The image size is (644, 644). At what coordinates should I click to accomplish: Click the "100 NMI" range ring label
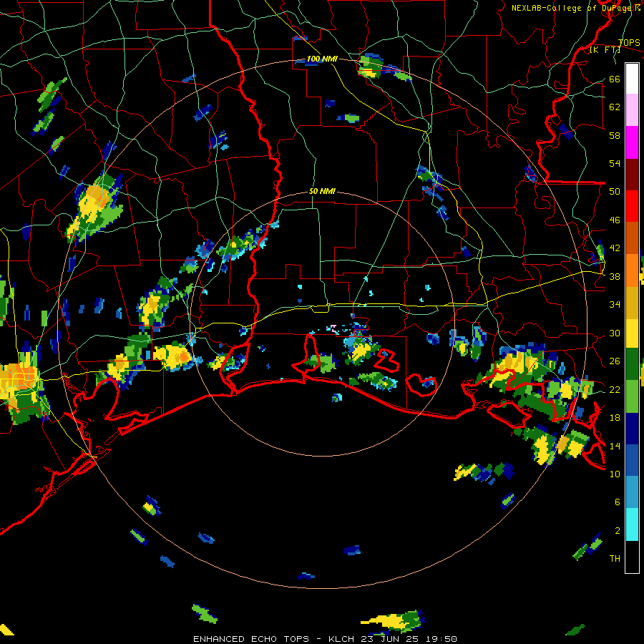[x=322, y=59]
